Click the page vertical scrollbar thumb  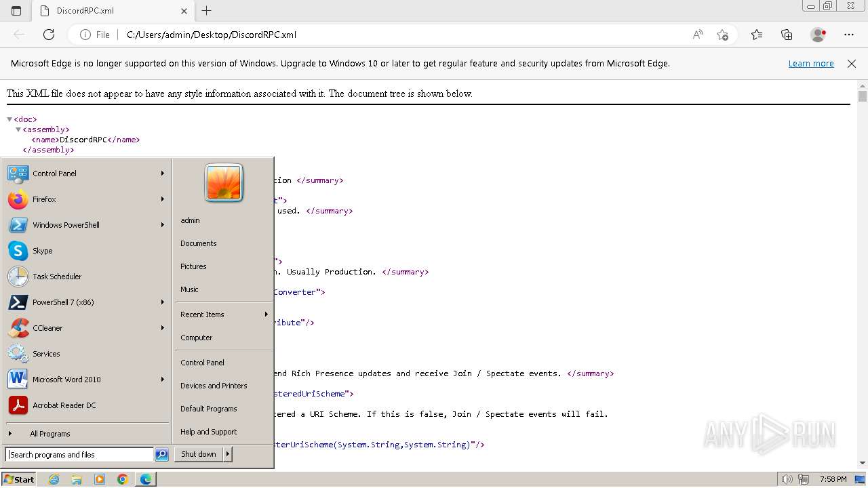[x=863, y=96]
